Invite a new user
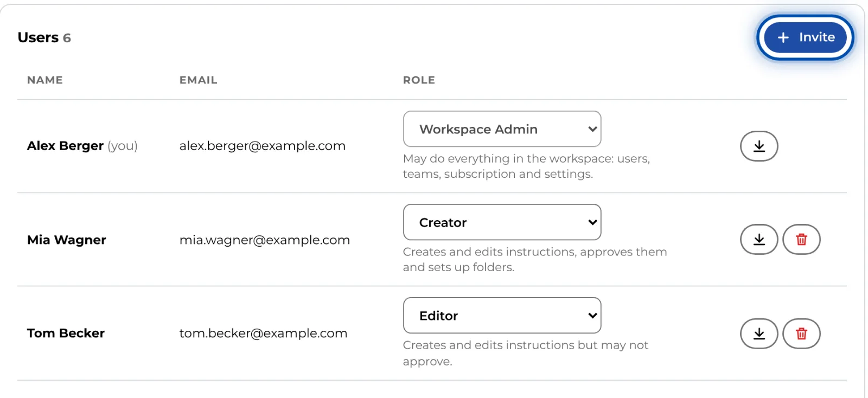Image resolution: width=868 pixels, height=398 pixels. 805,37
